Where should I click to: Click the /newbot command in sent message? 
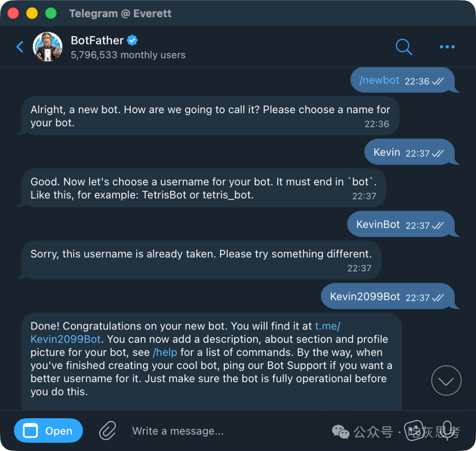(x=379, y=80)
